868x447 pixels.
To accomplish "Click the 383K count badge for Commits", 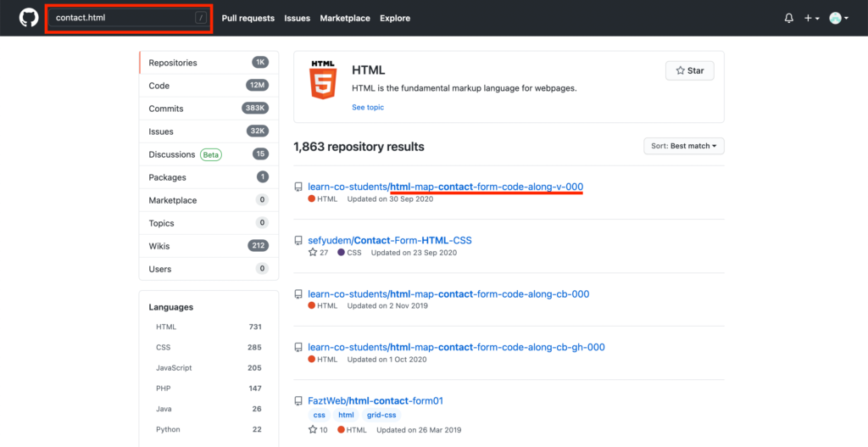I will tap(255, 108).
